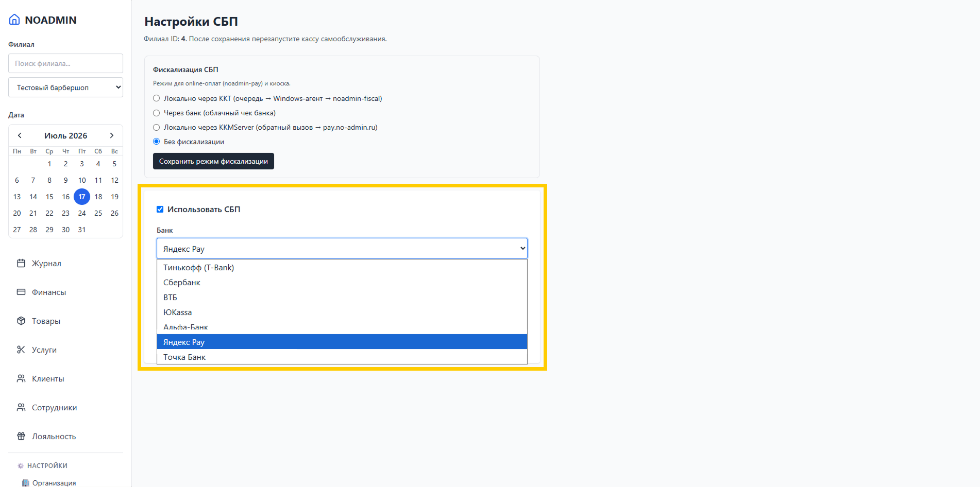Image resolution: width=980 pixels, height=487 pixels.
Task: Click the Настройки gear icon
Action: [21, 465]
